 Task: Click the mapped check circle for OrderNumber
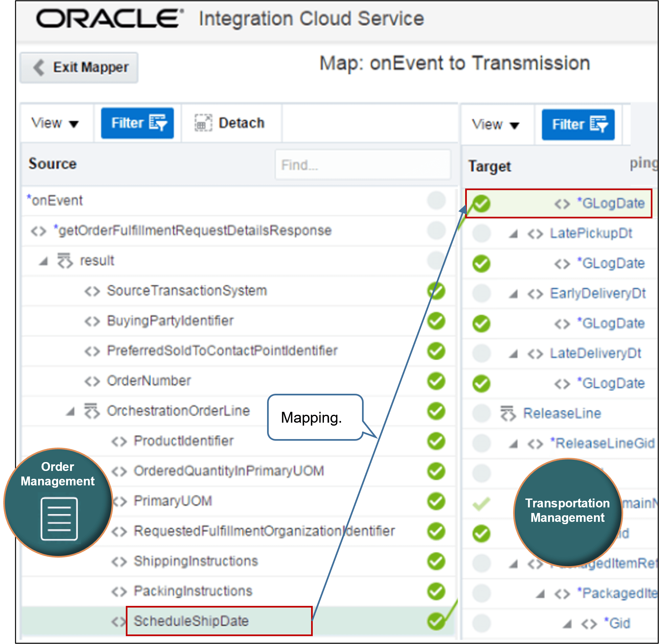coord(436,381)
